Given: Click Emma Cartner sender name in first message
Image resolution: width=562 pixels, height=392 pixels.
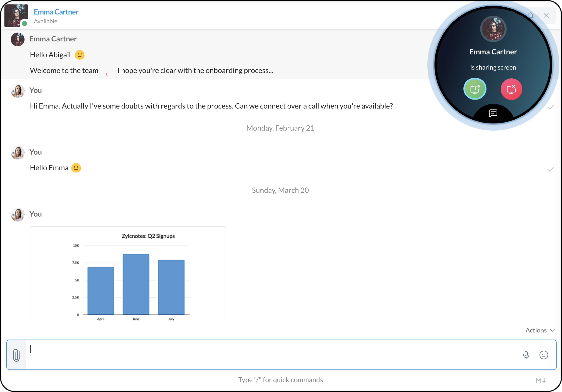Looking at the screenshot, I should click(53, 39).
